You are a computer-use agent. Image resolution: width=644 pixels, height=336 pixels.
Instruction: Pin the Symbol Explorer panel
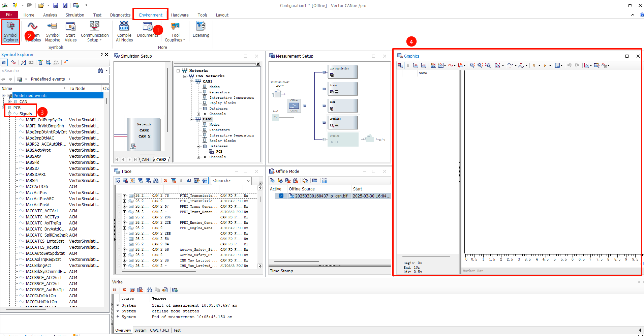pyautogui.click(x=101, y=55)
